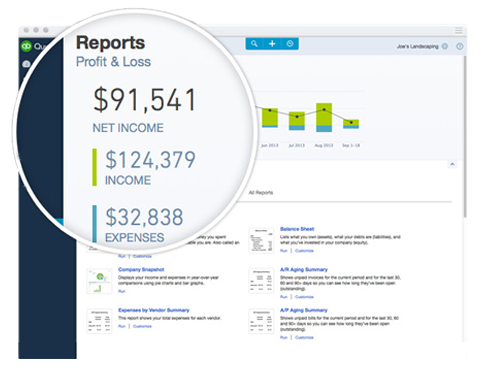
Task: Click Customize under A/R Aging Summary
Action: pos(304,297)
